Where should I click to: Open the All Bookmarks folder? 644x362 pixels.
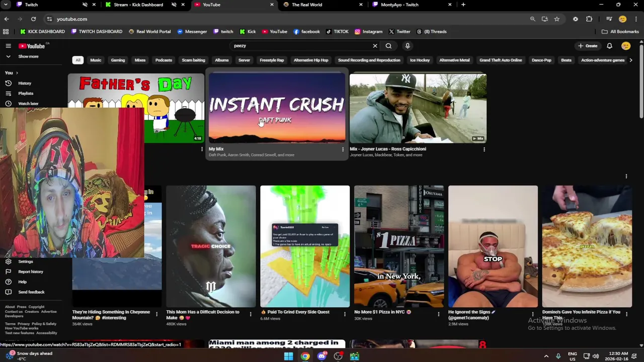pos(620,32)
